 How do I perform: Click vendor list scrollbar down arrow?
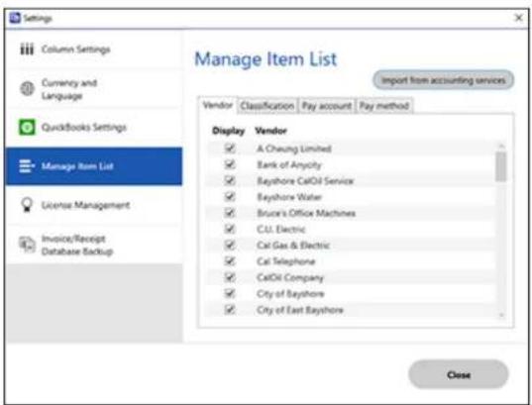click(x=501, y=315)
